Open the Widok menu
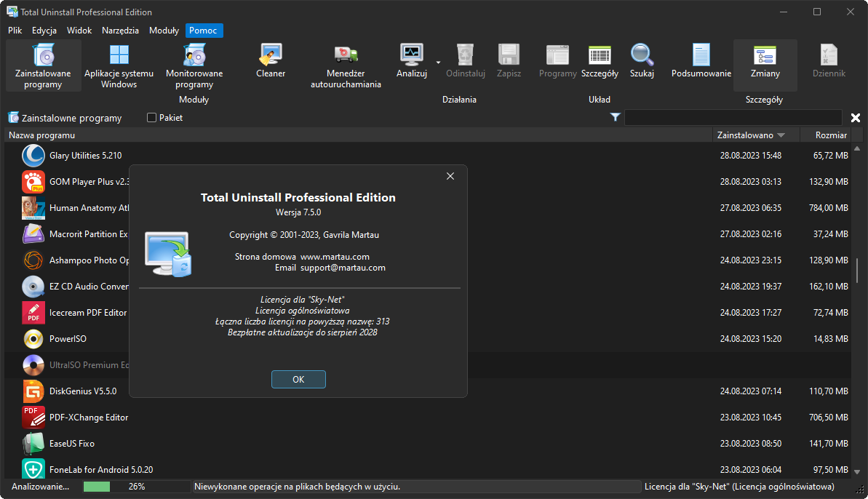The width and height of the screenshot is (868, 499). click(x=79, y=31)
